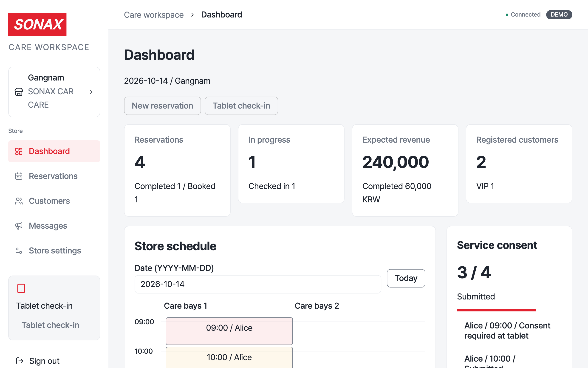The image size is (588, 368).
Task: Click the Messages megaphone icon
Action: 19,226
